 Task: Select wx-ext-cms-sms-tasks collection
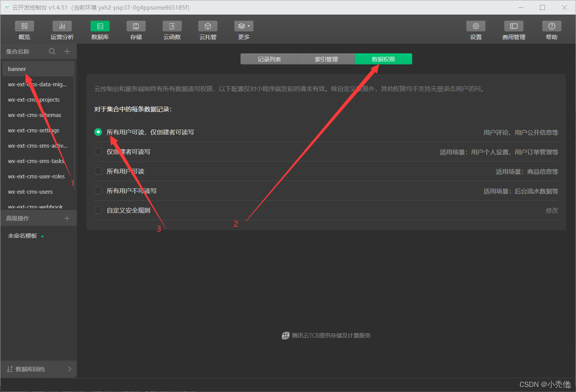pyautogui.click(x=38, y=161)
